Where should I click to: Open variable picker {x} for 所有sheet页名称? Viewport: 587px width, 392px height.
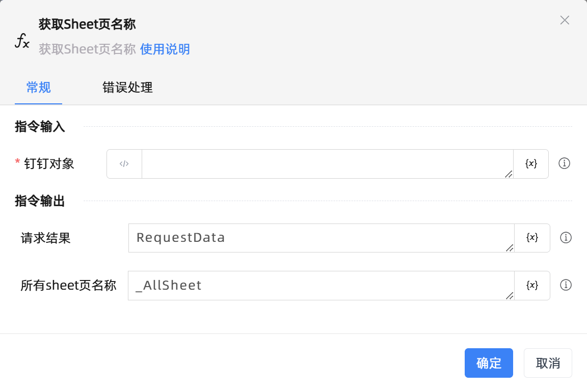pyautogui.click(x=532, y=285)
